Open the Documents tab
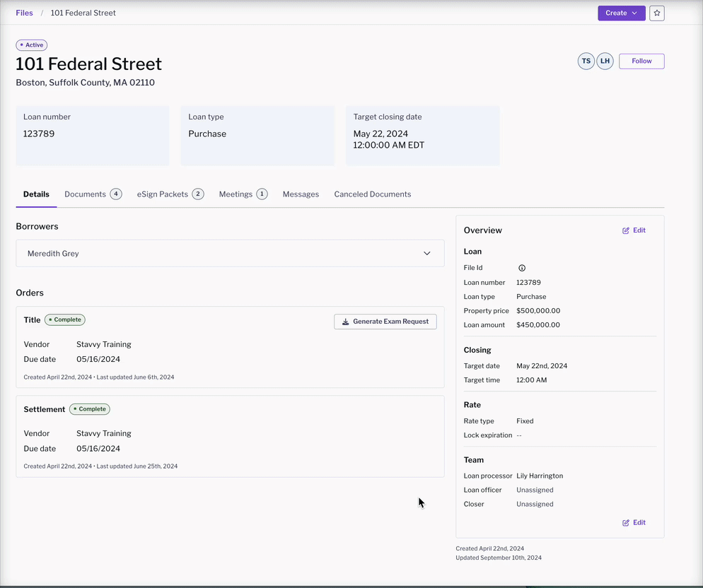Screen dimensions: 703x588 click(93, 194)
